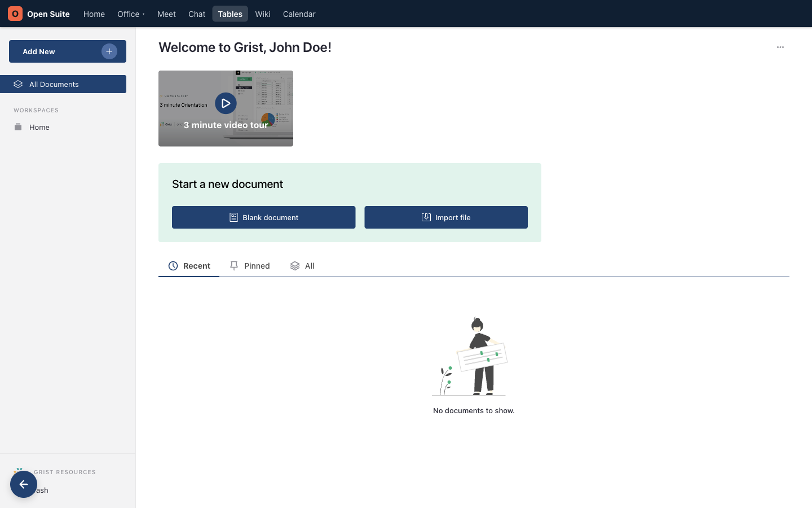Click the Home workspace folder icon
This screenshot has height=508, width=812.
coord(18,127)
